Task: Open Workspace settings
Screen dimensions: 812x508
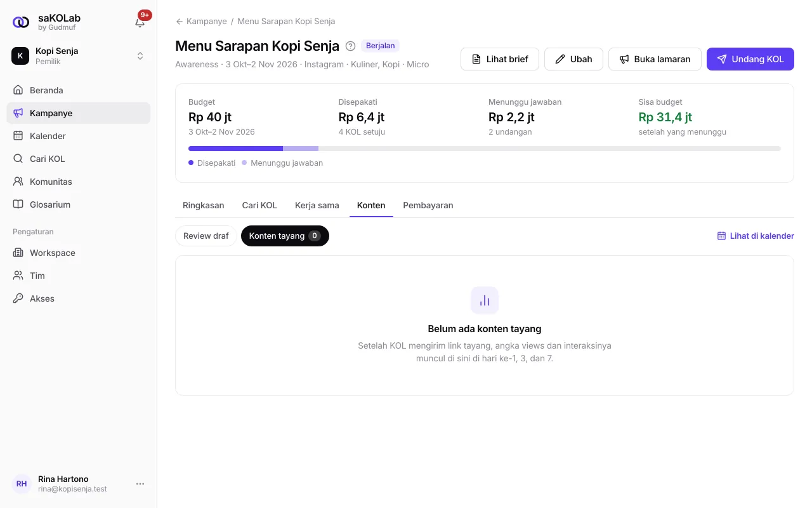Action: click(x=79, y=253)
